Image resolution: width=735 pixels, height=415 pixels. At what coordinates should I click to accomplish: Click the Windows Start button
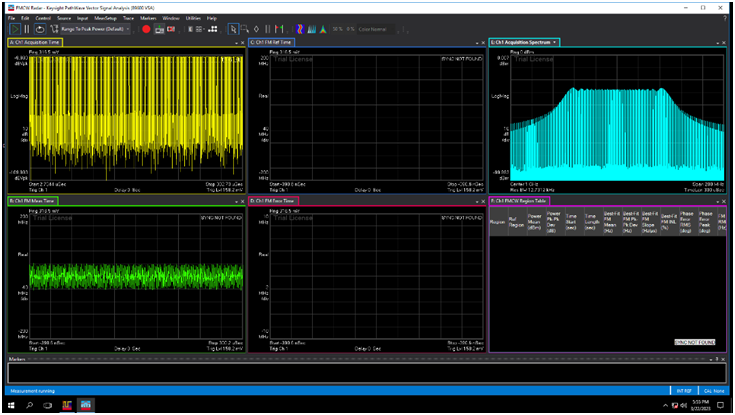tap(9, 405)
